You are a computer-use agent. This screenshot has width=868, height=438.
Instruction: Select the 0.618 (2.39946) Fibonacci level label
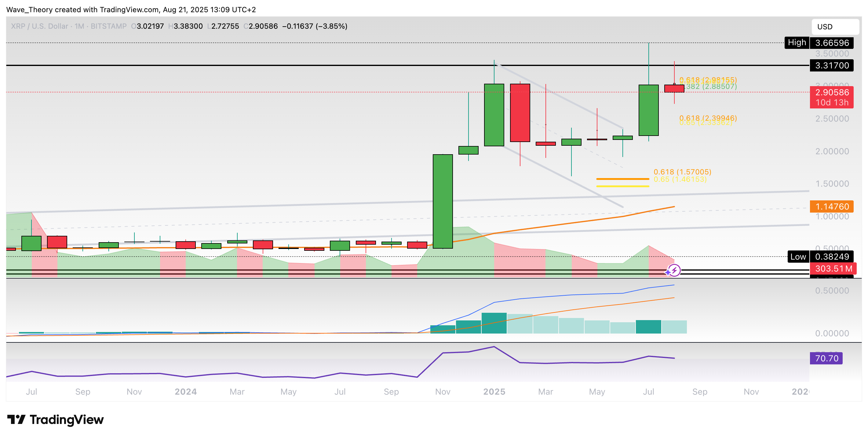708,118
